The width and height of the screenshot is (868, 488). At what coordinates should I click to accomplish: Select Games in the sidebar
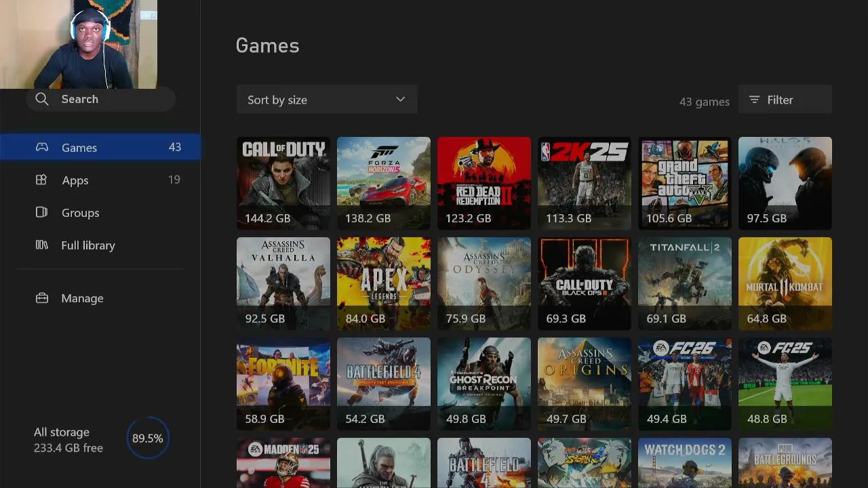(x=100, y=147)
